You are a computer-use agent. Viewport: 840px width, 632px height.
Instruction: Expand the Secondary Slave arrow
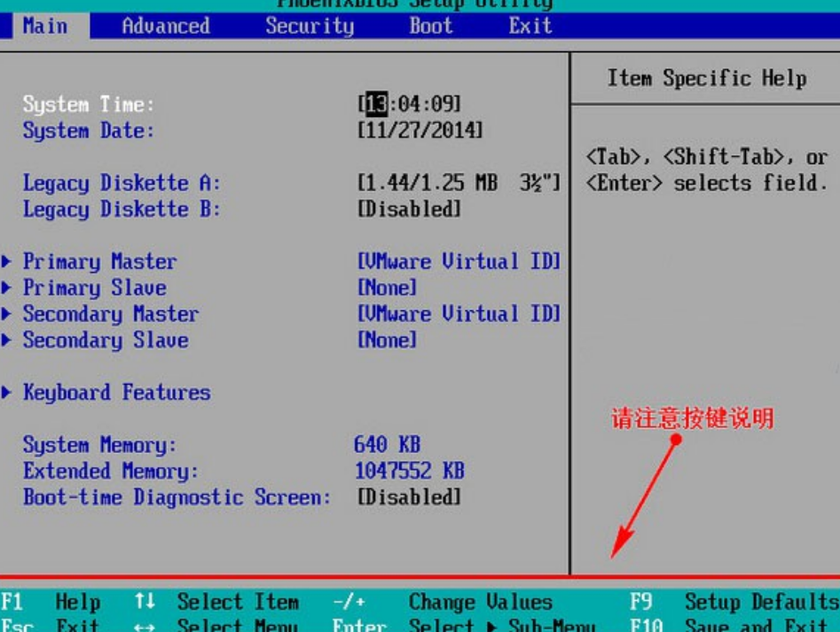coord(8,340)
